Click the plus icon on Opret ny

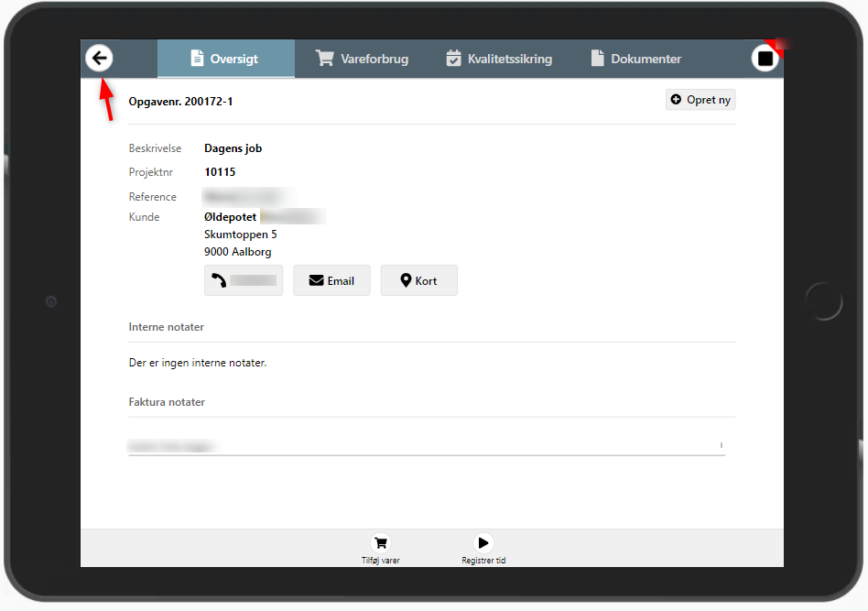coord(677,100)
